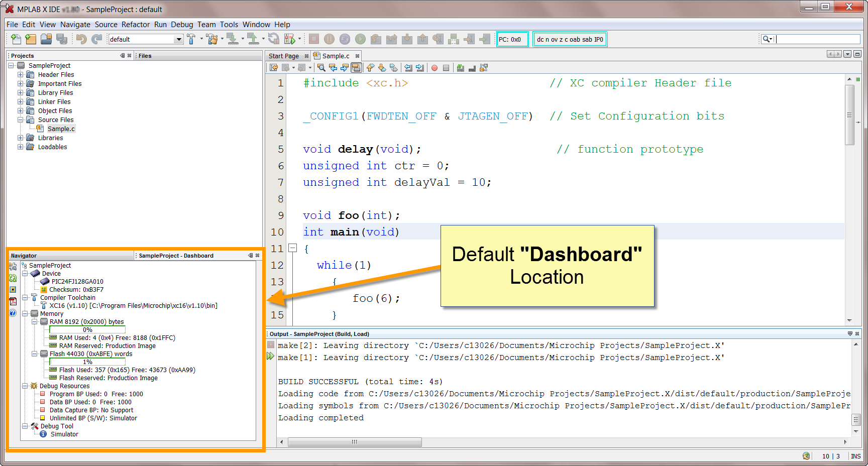
Task: Switch to the Start Page tab
Action: [283, 56]
